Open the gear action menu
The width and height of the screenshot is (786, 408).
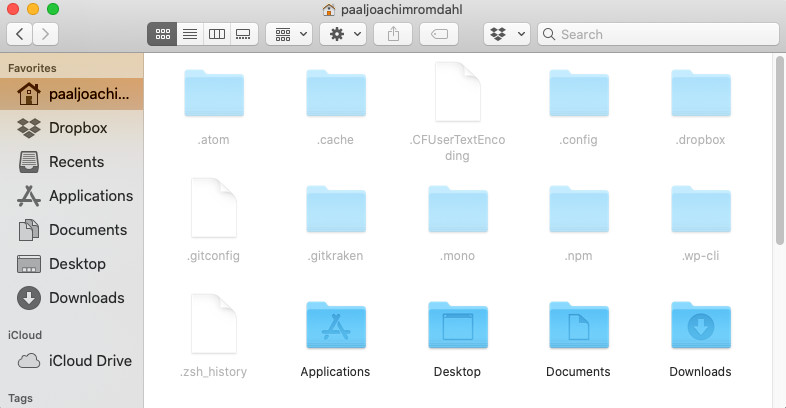(343, 34)
